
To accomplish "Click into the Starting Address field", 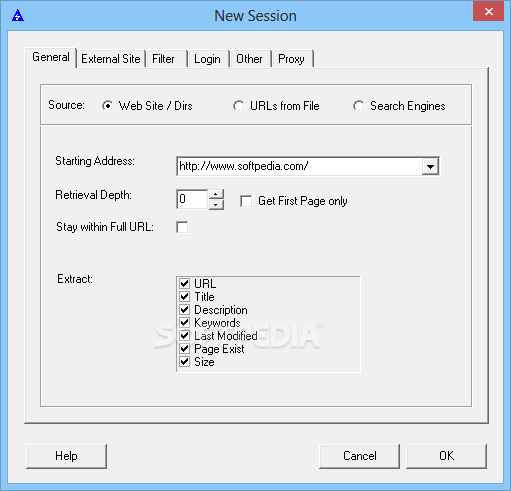I will click(x=299, y=166).
